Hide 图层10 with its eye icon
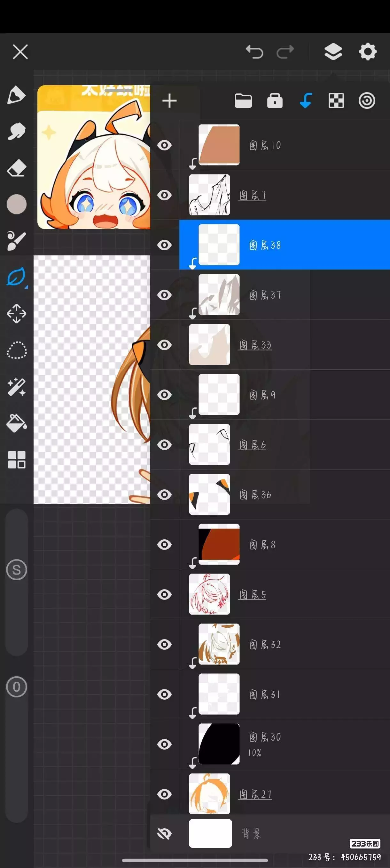This screenshot has width=390, height=868. click(164, 145)
